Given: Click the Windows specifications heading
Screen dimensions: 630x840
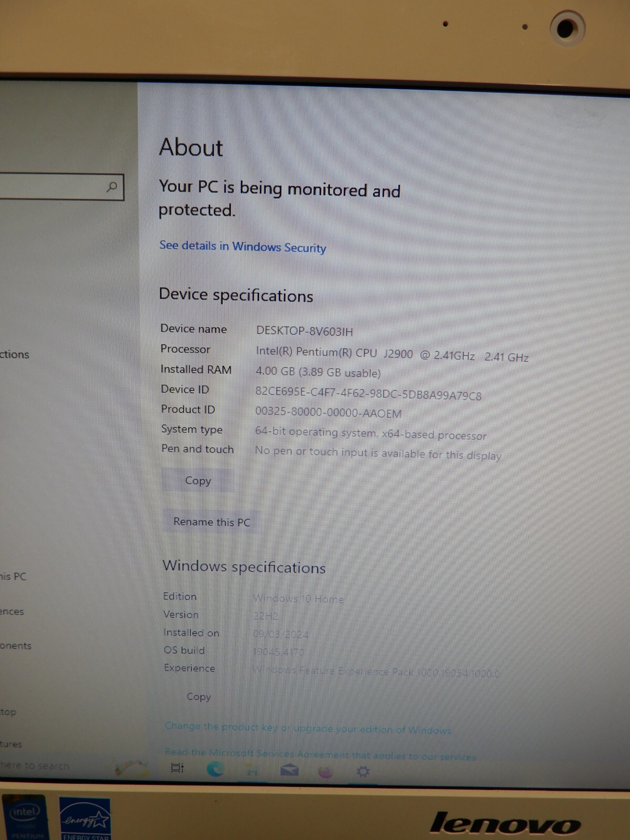Looking at the screenshot, I should [x=244, y=567].
